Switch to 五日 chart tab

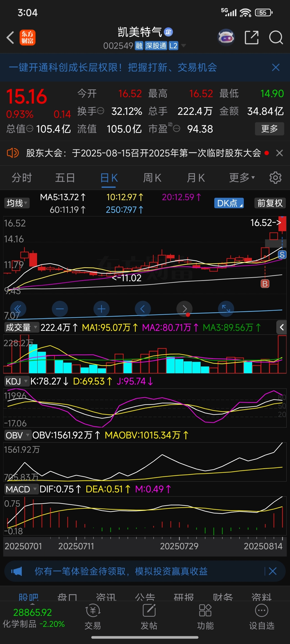coord(65,178)
